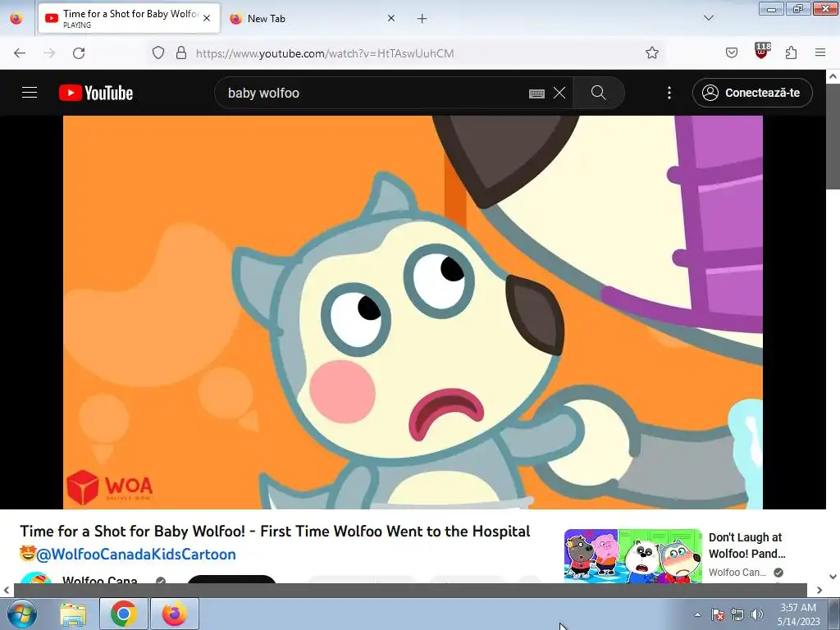Open a new browser tab with plus
Viewport: 840px width, 630px height.
coord(422,19)
